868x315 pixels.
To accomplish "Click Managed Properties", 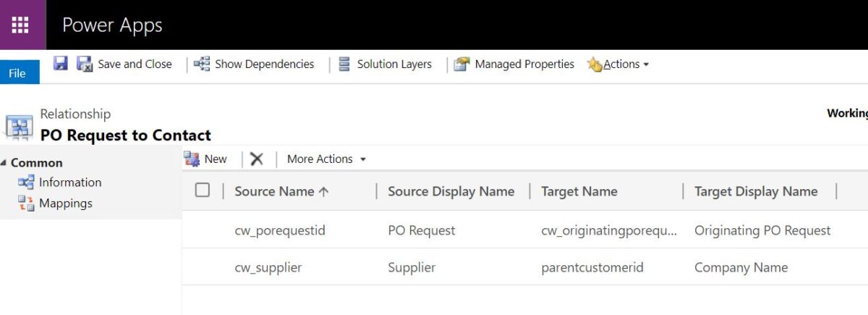I will (x=524, y=64).
